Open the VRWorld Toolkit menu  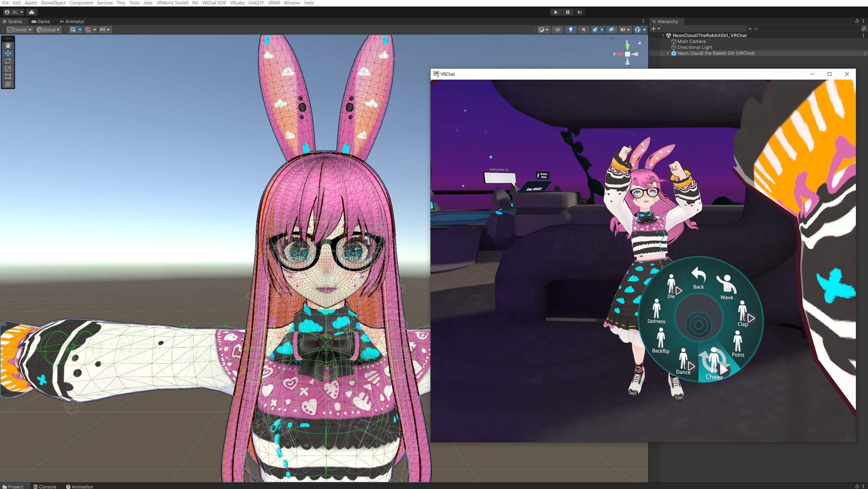pyautogui.click(x=172, y=3)
